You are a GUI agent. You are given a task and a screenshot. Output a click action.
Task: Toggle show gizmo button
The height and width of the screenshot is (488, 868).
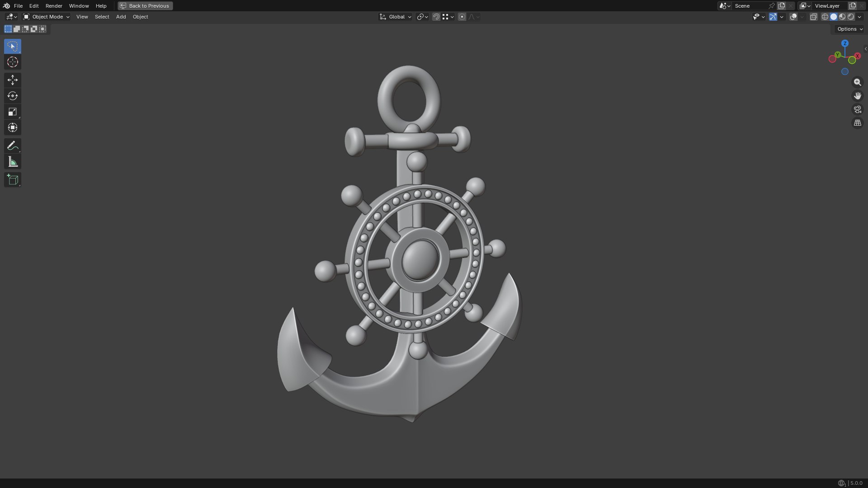(x=773, y=17)
